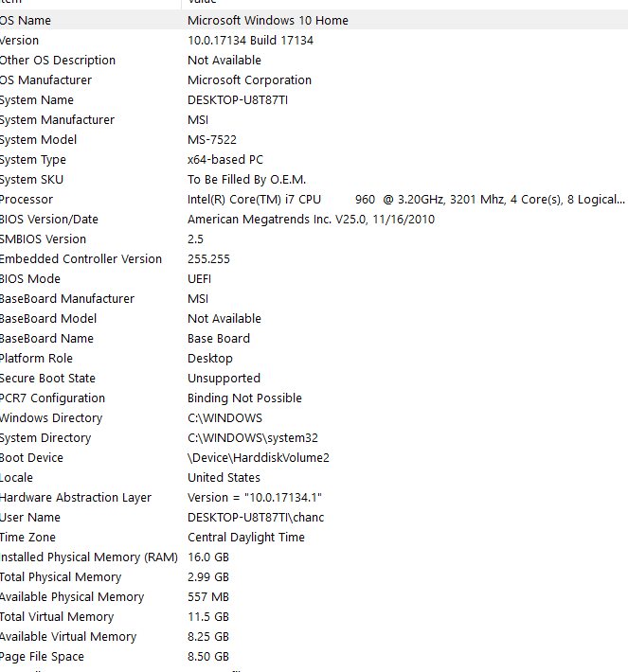Viewport: 628px width, 672px height.
Task: Select the Secure Boot State label
Action: pyautogui.click(x=47, y=379)
